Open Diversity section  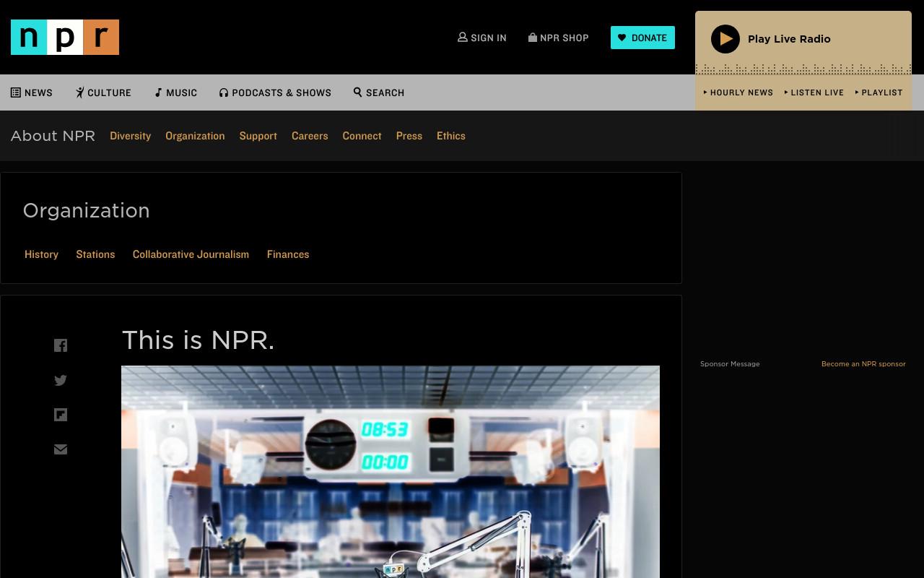point(130,136)
